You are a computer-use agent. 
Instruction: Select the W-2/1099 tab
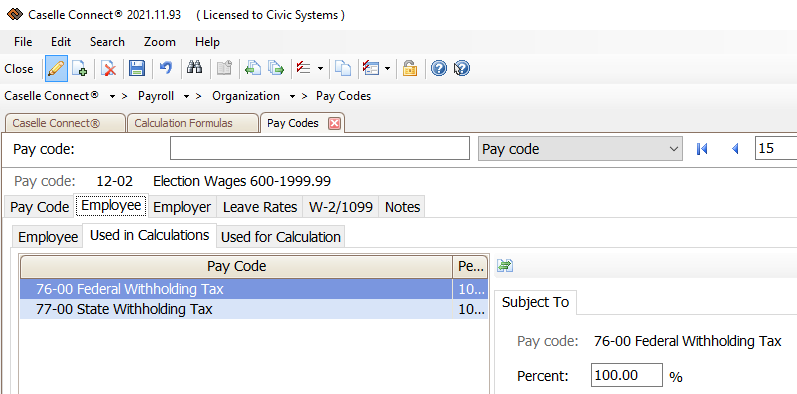341,207
